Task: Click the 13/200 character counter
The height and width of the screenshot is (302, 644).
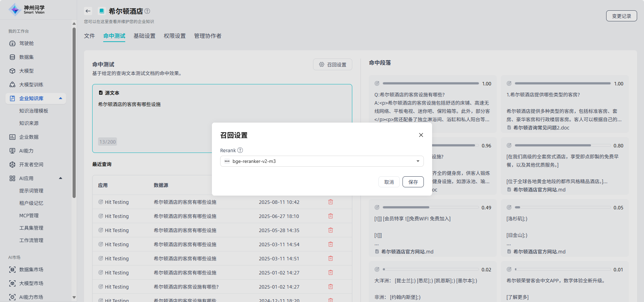Action: coord(107,142)
